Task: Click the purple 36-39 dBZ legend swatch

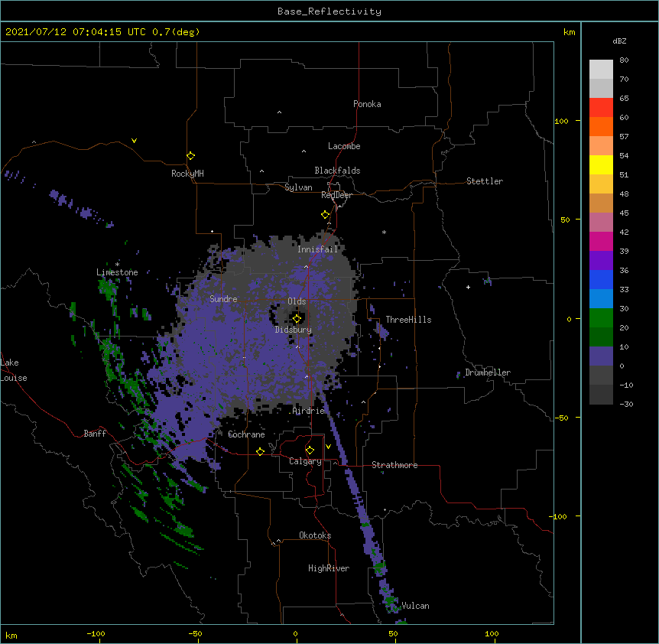Action: pyautogui.click(x=601, y=260)
